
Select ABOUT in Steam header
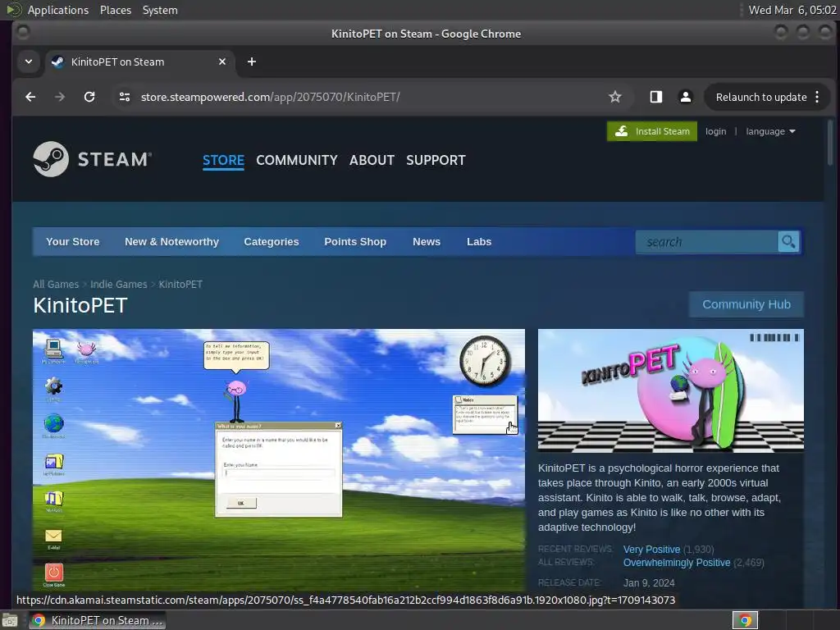click(372, 160)
